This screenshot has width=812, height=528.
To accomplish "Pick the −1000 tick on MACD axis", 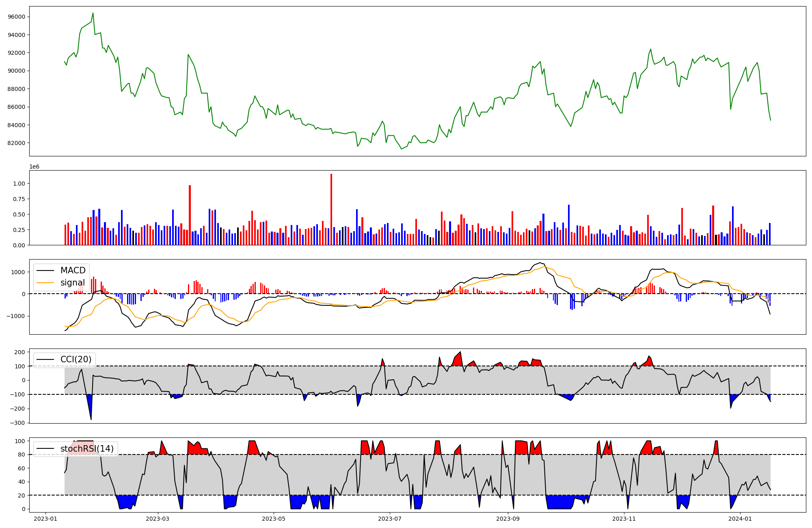I will (x=16, y=316).
